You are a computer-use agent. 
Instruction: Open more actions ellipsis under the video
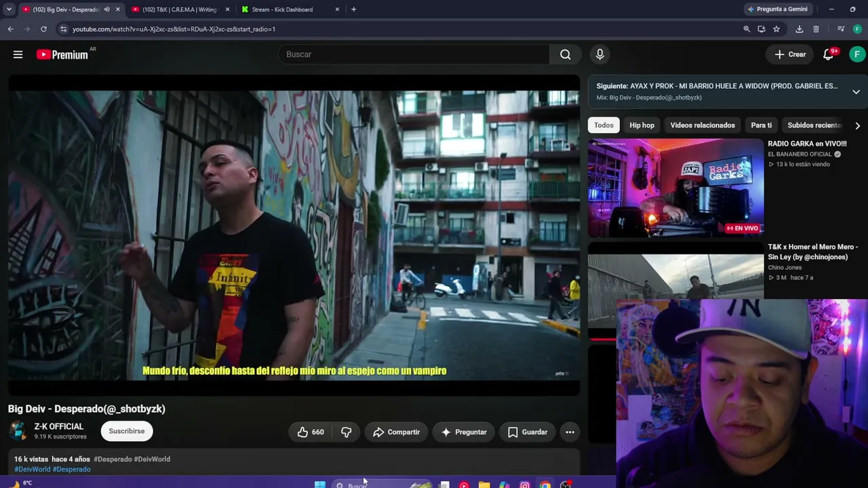point(570,432)
